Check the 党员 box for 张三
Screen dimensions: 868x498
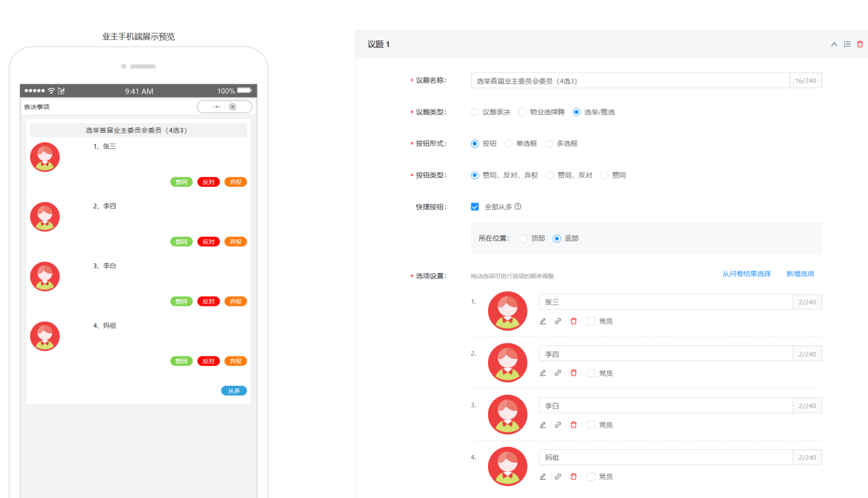[591, 322]
